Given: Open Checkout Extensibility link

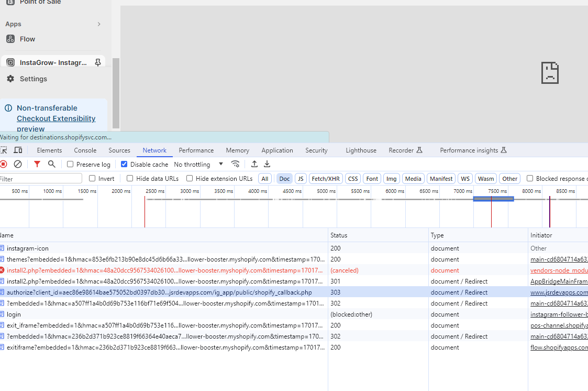Looking at the screenshot, I should 56,118.
